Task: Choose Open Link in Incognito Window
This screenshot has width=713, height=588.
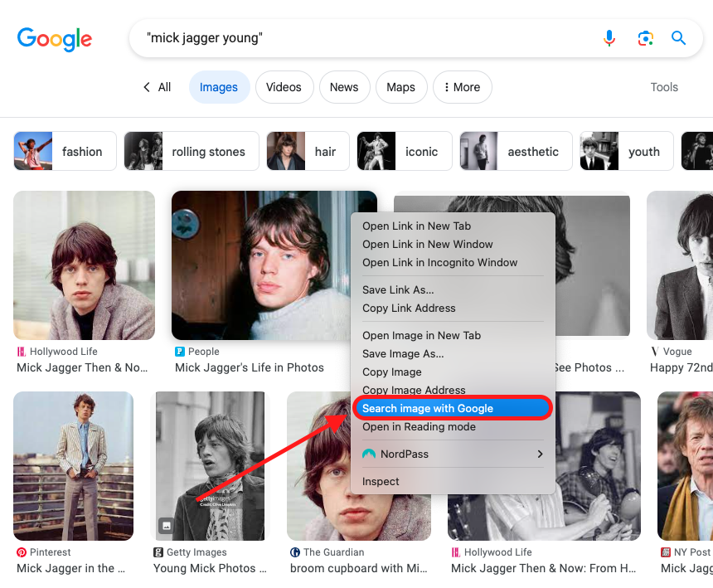Action: [x=453, y=262]
